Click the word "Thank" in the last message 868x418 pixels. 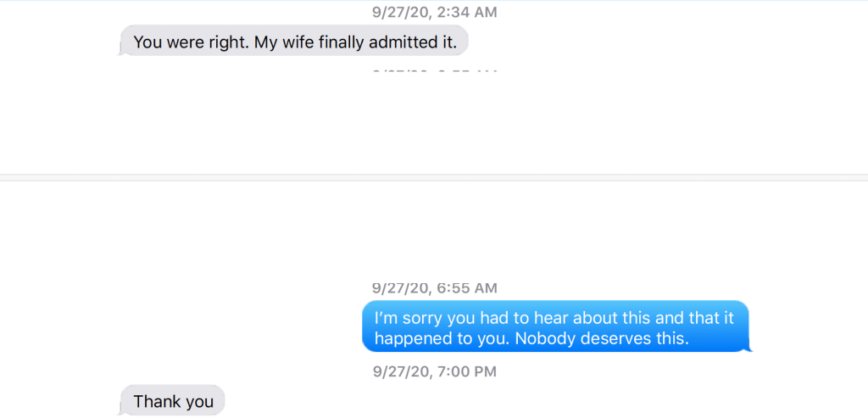(x=154, y=401)
